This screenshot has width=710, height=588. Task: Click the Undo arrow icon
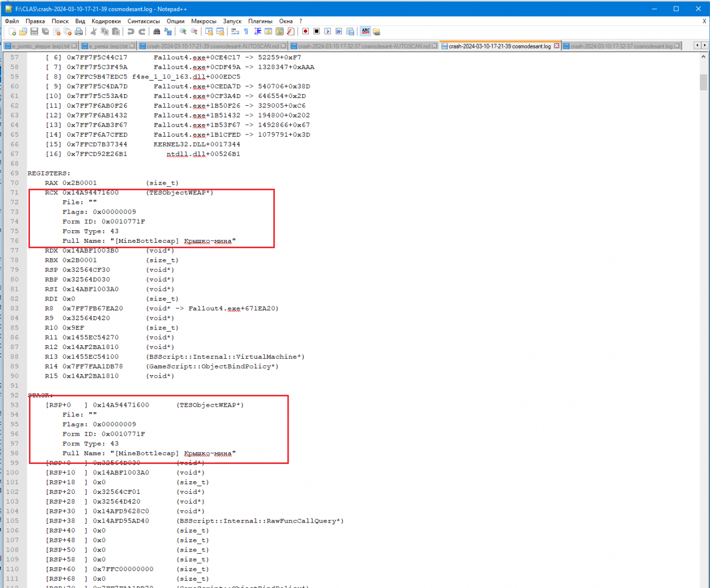tap(131, 32)
